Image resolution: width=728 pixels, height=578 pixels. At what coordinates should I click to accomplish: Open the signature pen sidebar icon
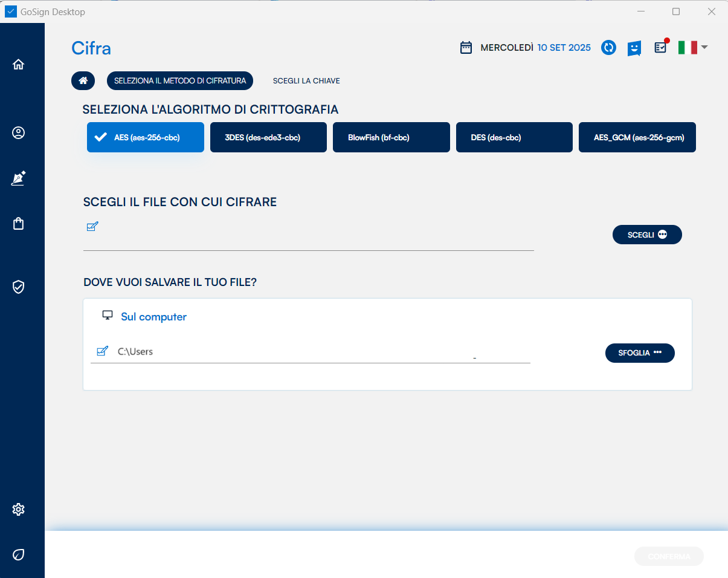(18, 178)
